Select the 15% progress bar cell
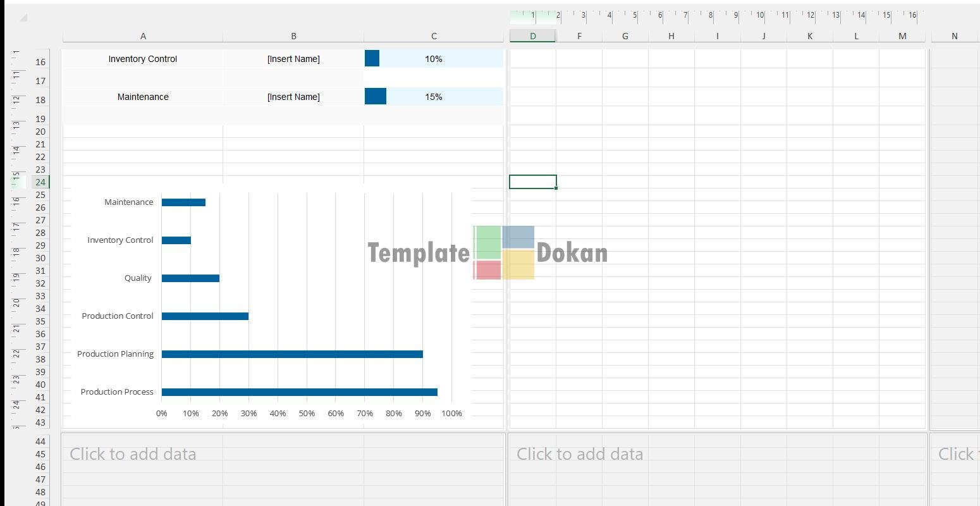This screenshot has height=506, width=980. [434, 97]
